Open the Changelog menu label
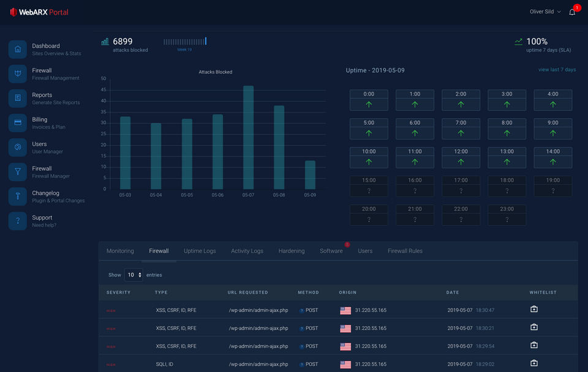This screenshot has height=372, width=588. click(45, 193)
